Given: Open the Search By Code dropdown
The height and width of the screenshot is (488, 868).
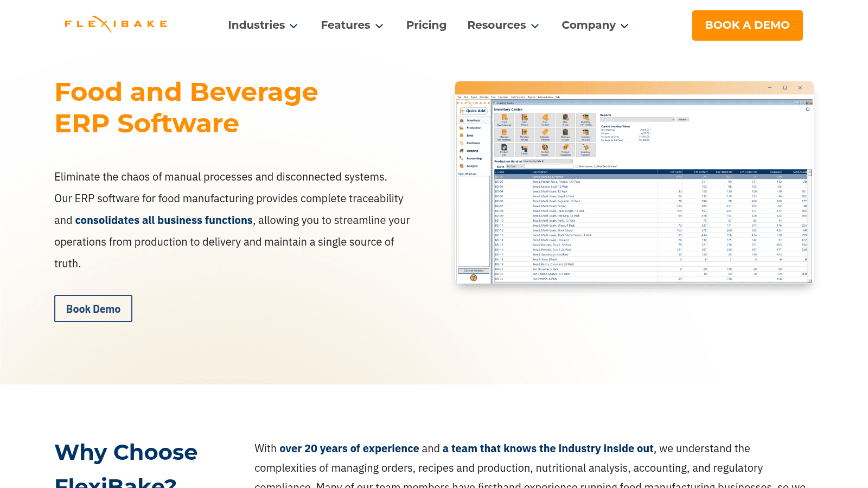Looking at the screenshot, I should (x=515, y=166).
